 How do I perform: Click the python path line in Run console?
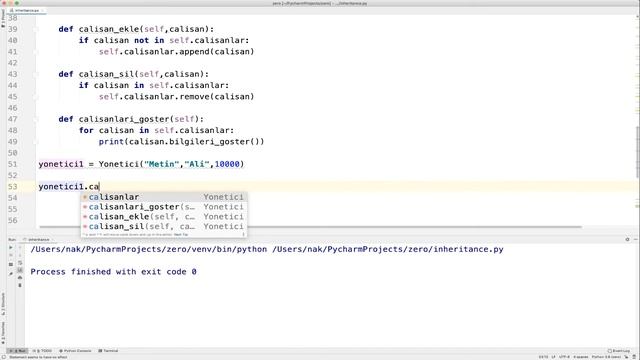tap(267, 249)
